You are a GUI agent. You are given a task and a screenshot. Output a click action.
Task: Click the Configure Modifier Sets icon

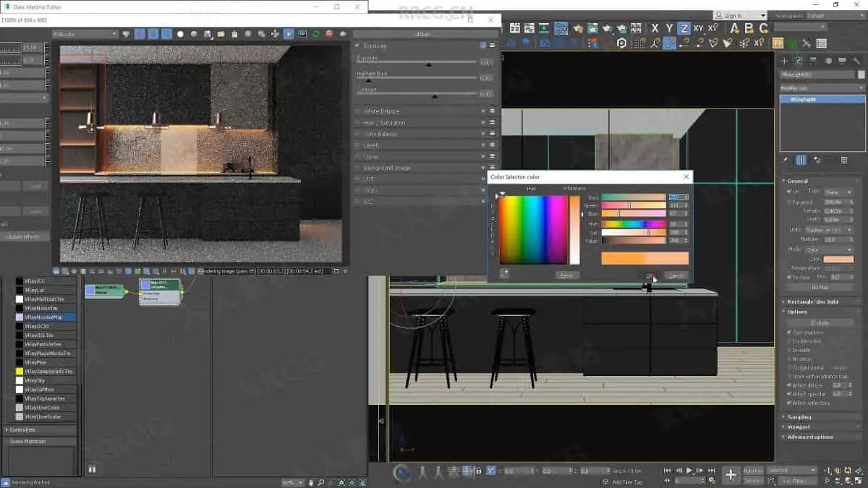click(x=843, y=160)
